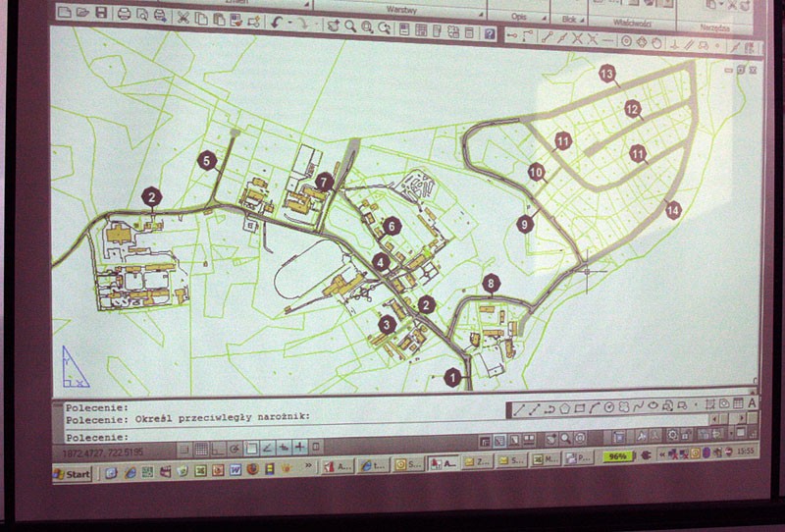Toggle Polar tracking in status bar
The height and width of the screenshot is (532, 785).
click(235, 449)
